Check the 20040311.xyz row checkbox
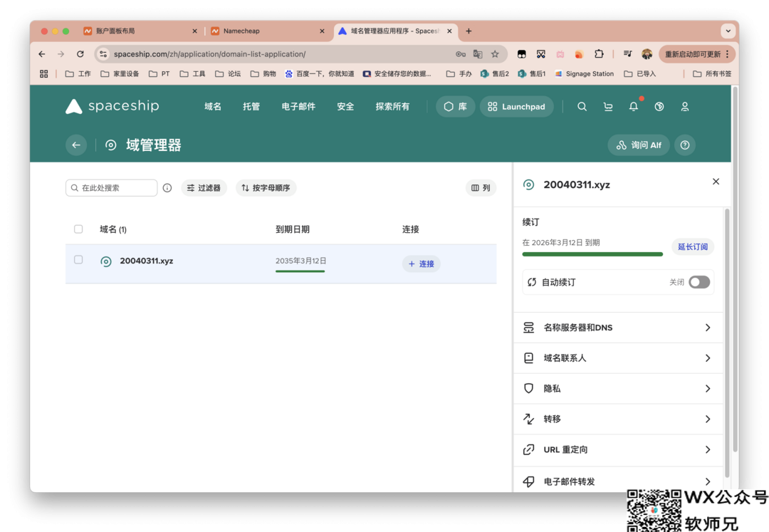This screenshot has width=769, height=532. point(78,259)
